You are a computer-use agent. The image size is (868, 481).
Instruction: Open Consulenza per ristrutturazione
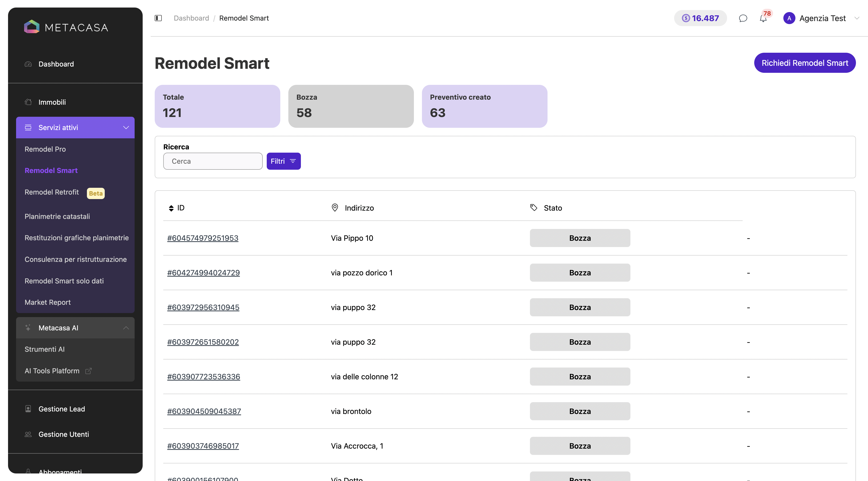tap(76, 259)
